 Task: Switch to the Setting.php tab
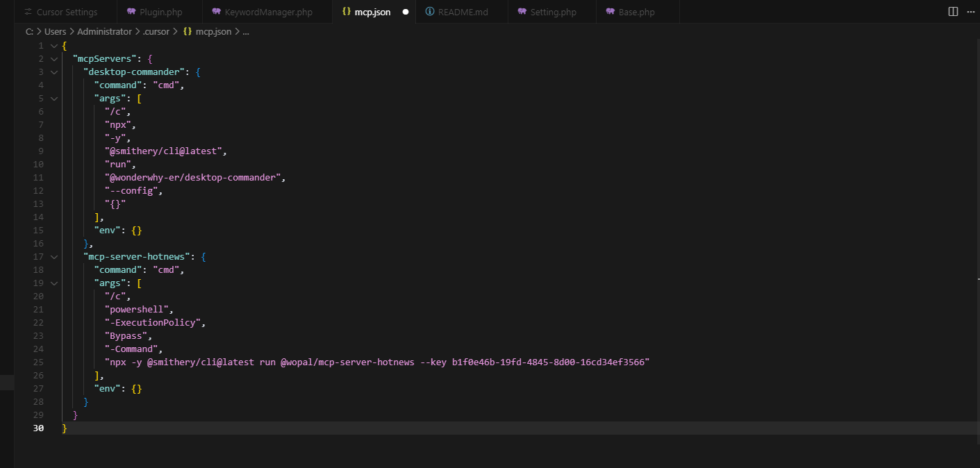pyautogui.click(x=553, y=12)
